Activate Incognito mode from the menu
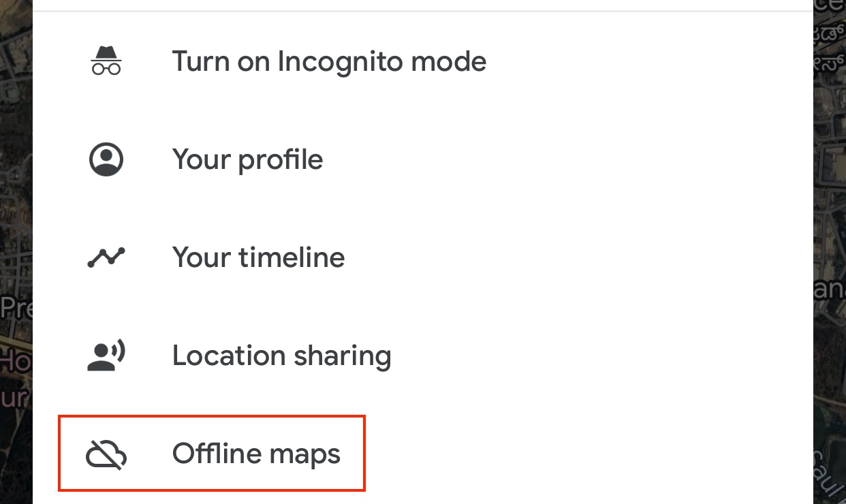Image resolution: width=846 pixels, height=504 pixels. pyautogui.click(x=329, y=61)
